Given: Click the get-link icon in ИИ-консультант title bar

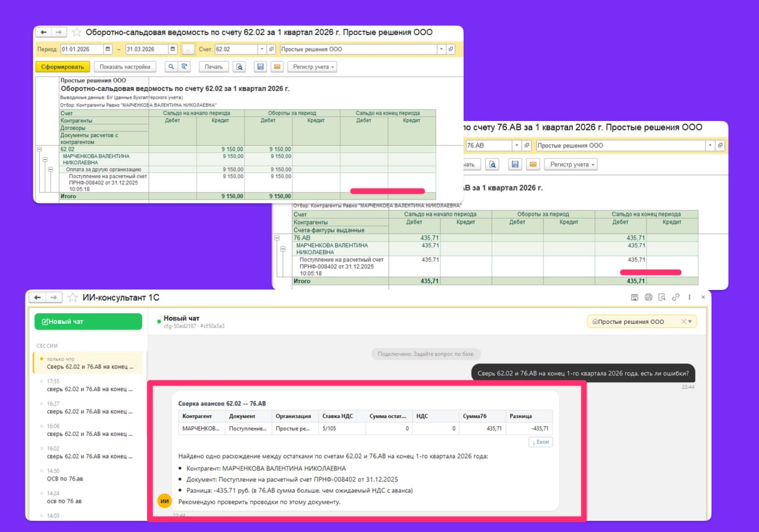Looking at the screenshot, I should click(x=675, y=297).
